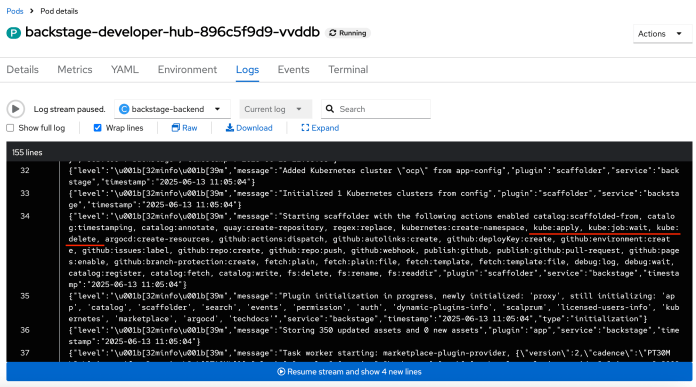Open the Actions dropdown menu
The height and width of the screenshot is (387, 696).
pos(662,34)
